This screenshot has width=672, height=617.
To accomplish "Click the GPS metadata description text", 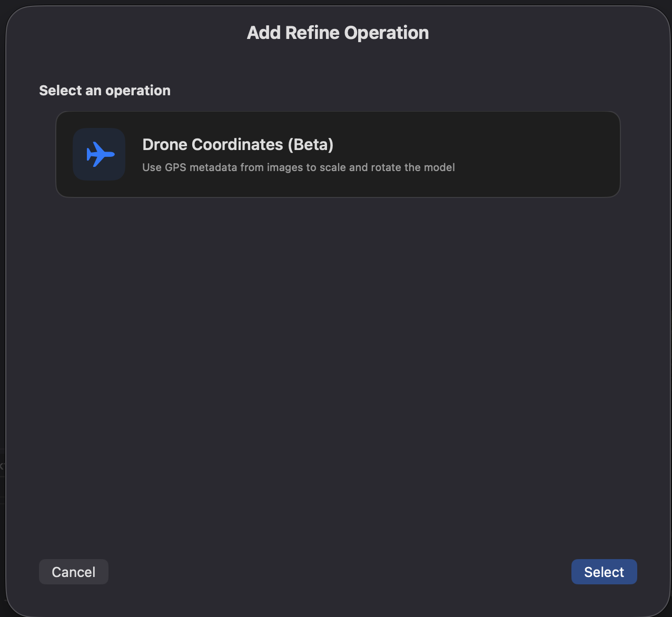I will 298,167.
